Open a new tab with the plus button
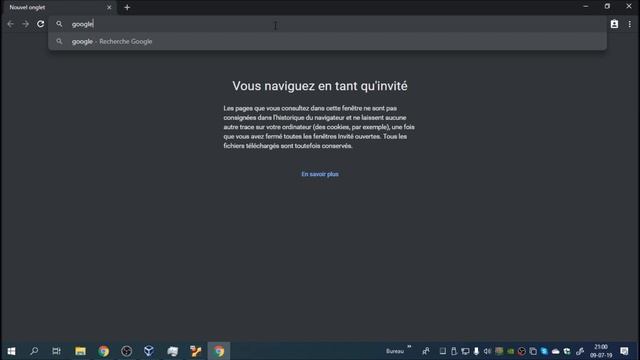 coord(127,7)
